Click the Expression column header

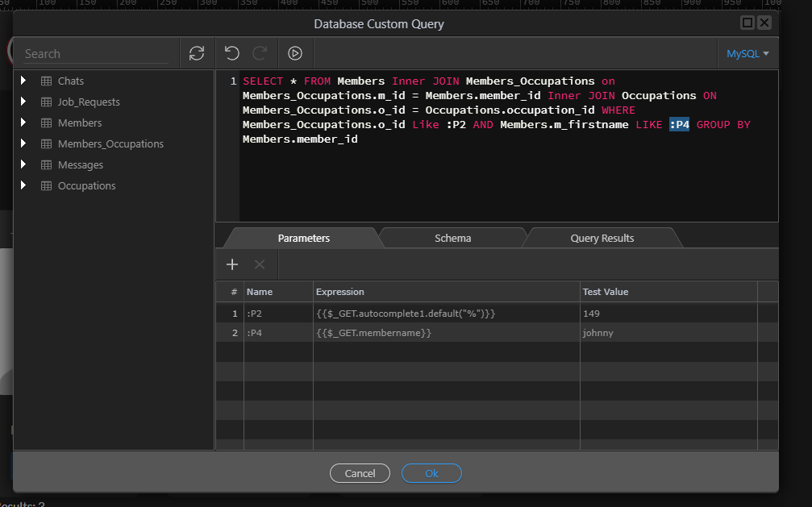pyautogui.click(x=447, y=292)
